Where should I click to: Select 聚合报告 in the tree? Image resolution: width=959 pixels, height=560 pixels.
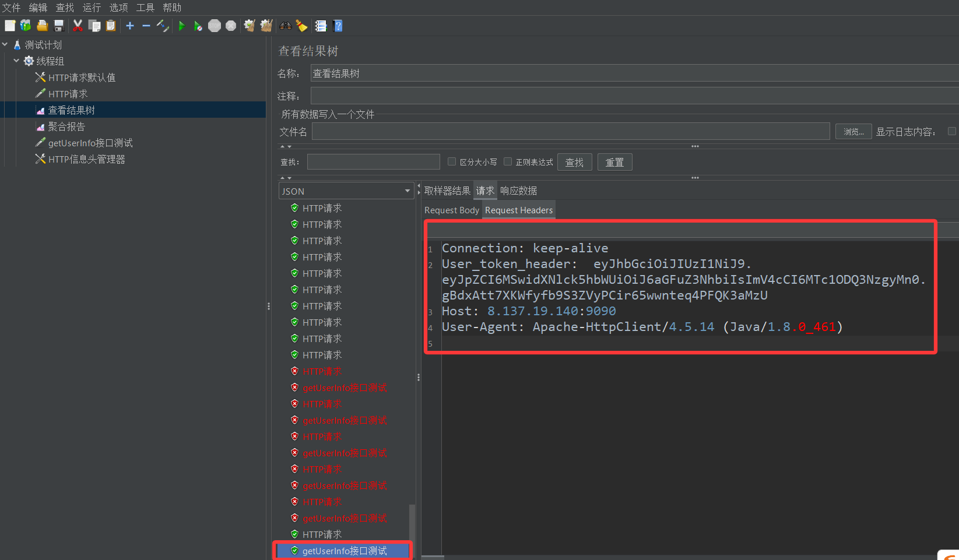pyautogui.click(x=66, y=126)
